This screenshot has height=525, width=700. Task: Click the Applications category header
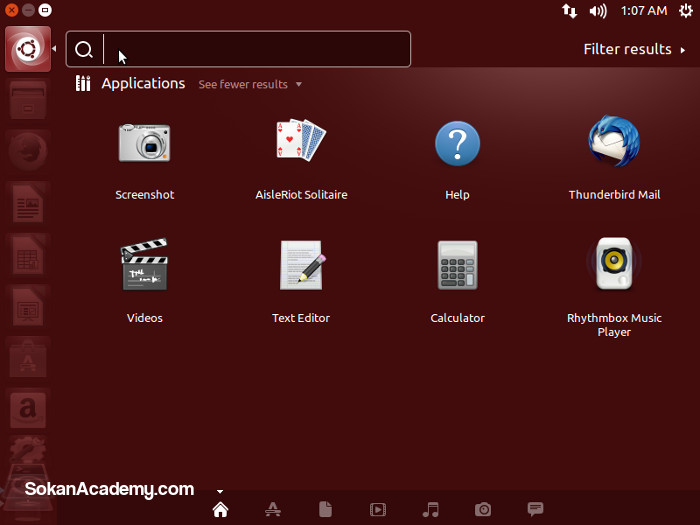coord(143,83)
